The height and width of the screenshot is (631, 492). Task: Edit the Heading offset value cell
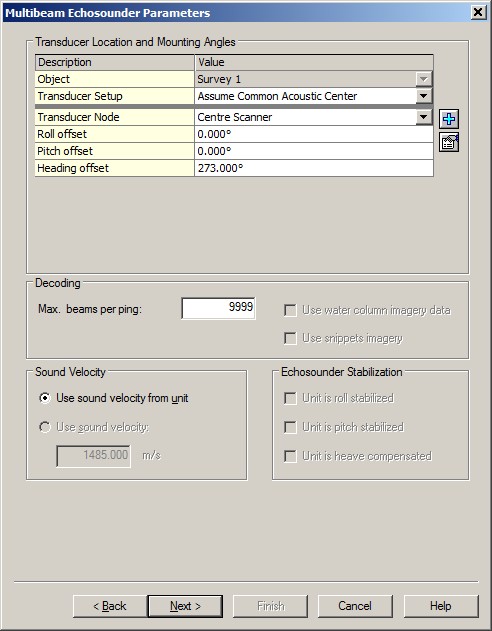314,168
